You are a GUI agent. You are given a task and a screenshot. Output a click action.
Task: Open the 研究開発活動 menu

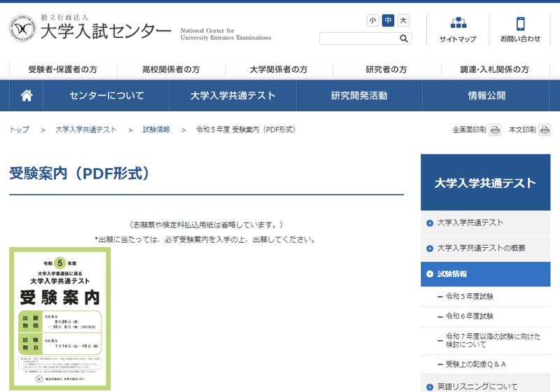click(x=359, y=95)
